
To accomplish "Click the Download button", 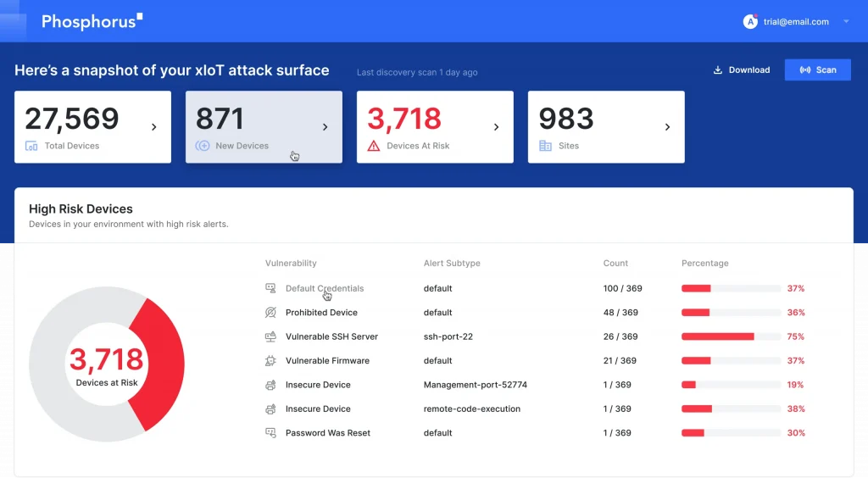I will point(742,69).
